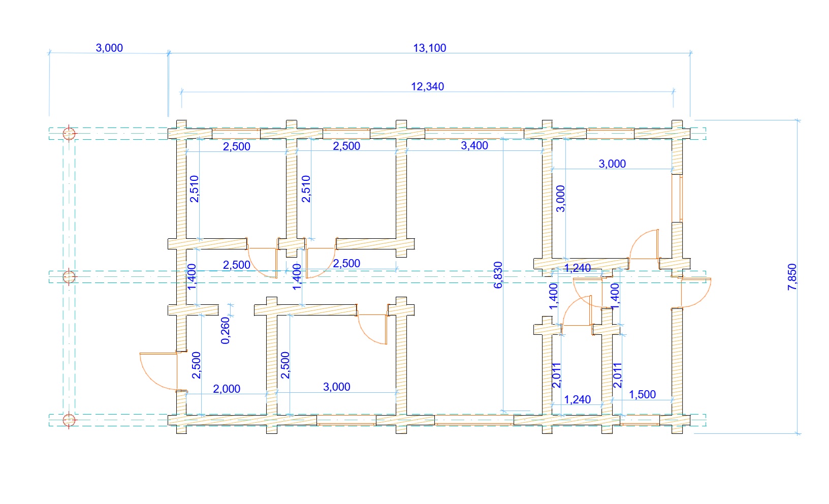Click the 3,400 room width dimension
829x504 pixels.
click(x=474, y=145)
